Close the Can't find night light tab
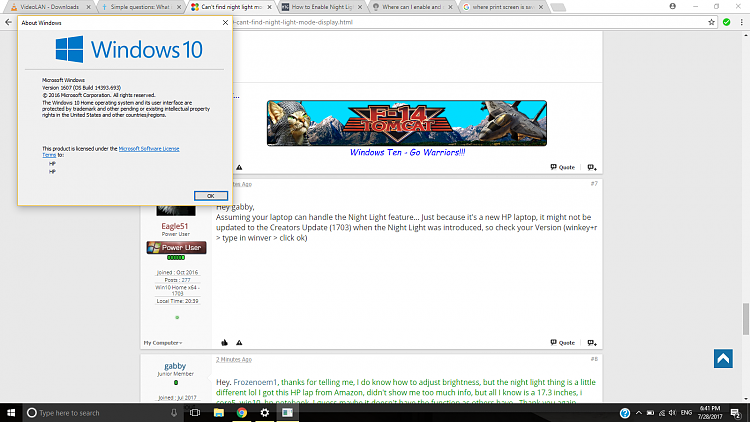 (269, 7)
